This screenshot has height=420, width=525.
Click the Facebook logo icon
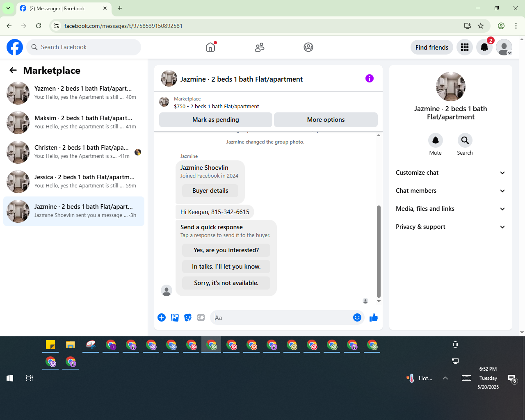pos(15,47)
